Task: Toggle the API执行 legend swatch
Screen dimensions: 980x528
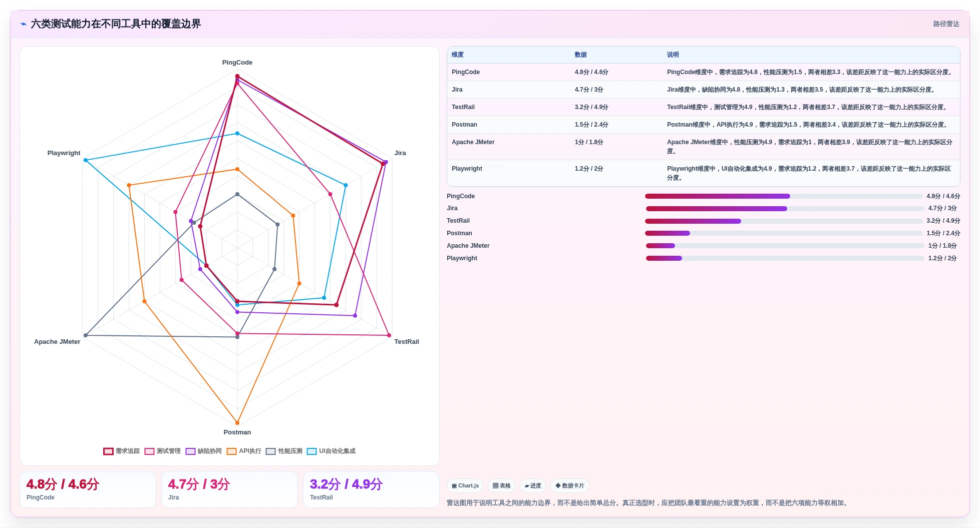Action: [231, 451]
